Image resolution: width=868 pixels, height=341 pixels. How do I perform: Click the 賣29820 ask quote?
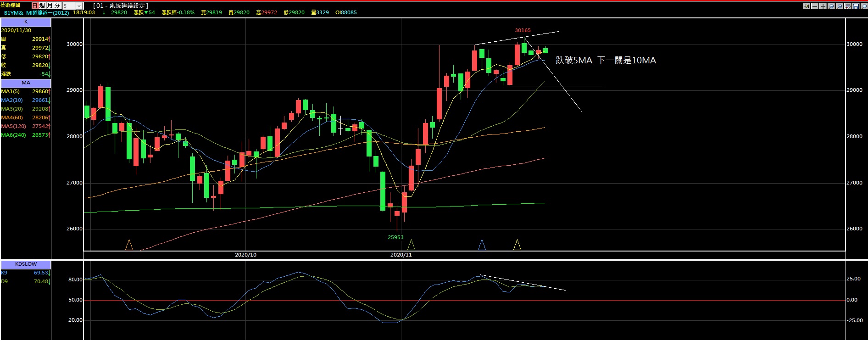pyautogui.click(x=239, y=12)
